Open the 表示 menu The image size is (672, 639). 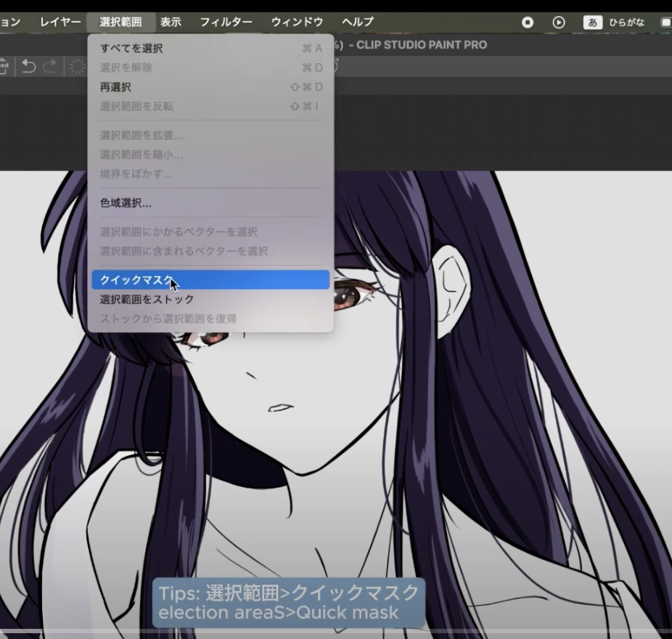[x=171, y=22]
